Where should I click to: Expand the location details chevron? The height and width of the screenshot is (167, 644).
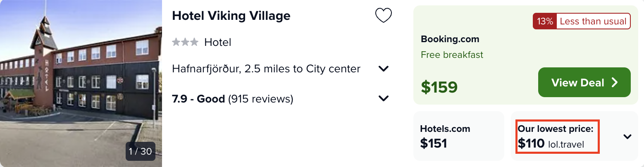[384, 69]
